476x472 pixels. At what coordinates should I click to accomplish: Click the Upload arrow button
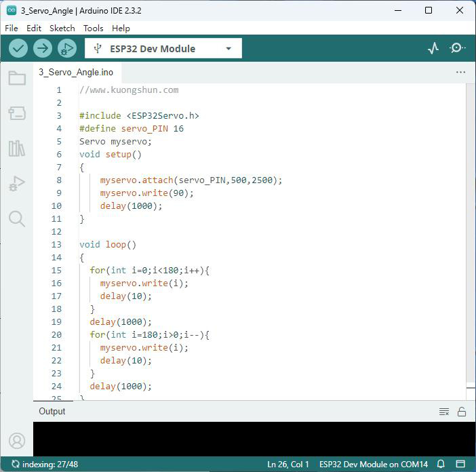coord(43,48)
